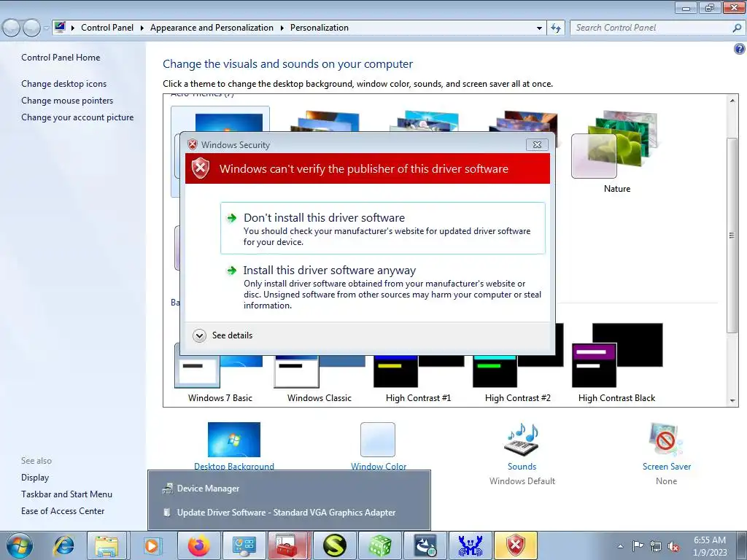Screen dimensions: 747x560
Task: Select the Nature theme
Action: click(x=616, y=152)
